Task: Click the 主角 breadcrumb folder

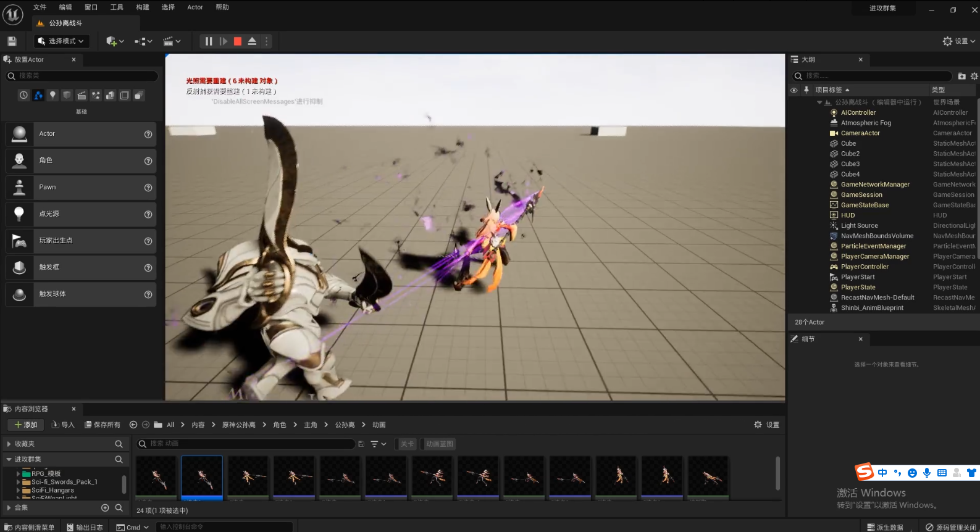Action: tap(311, 425)
